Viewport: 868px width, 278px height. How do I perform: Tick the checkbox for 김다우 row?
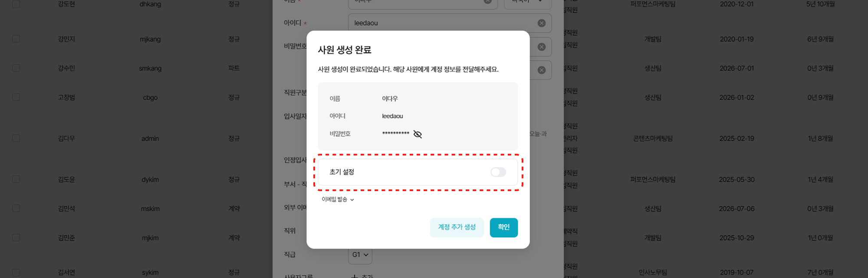point(16,138)
